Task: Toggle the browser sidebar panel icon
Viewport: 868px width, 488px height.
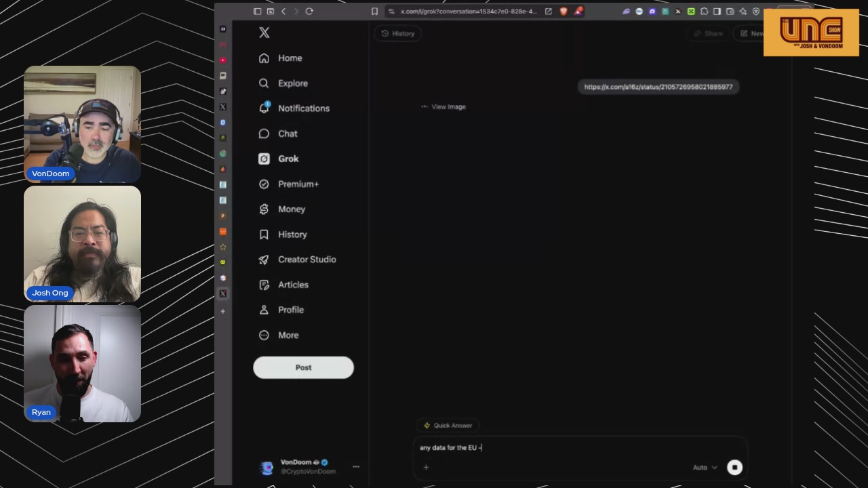Action: click(257, 12)
